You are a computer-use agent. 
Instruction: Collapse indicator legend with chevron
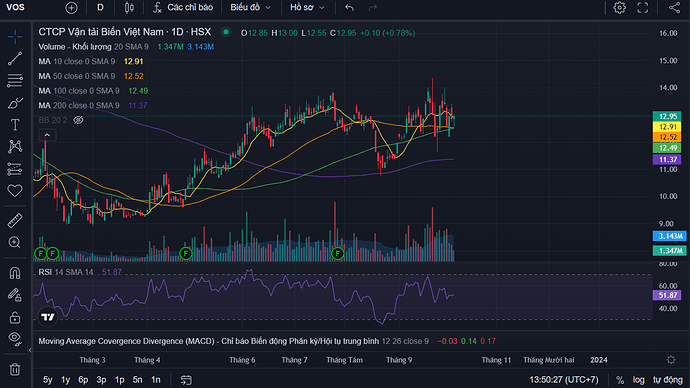(x=47, y=135)
